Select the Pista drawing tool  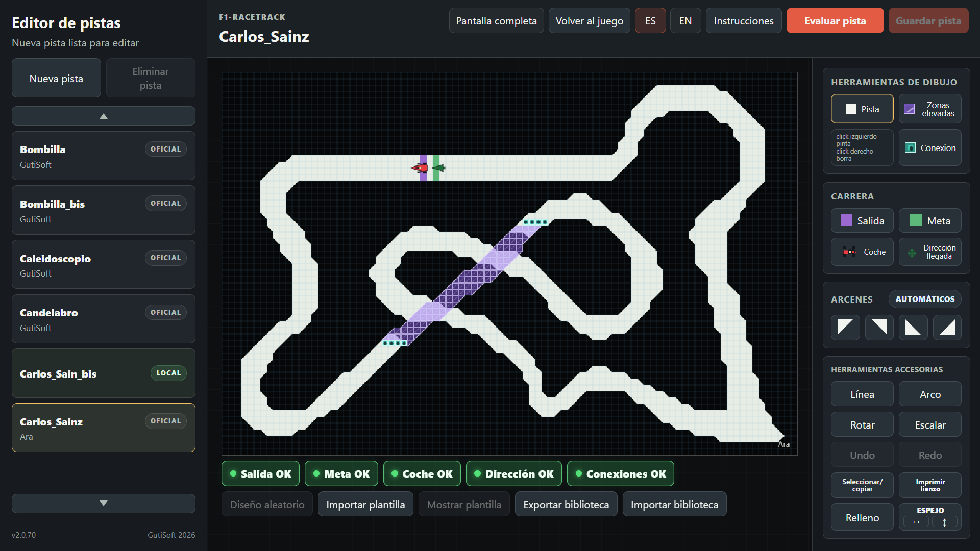coord(862,109)
